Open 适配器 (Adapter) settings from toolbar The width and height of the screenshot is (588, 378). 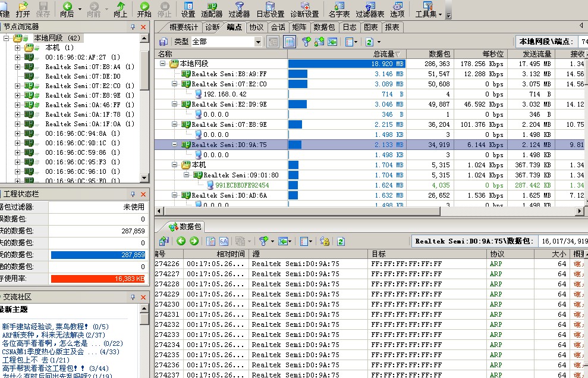click(212, 9)
